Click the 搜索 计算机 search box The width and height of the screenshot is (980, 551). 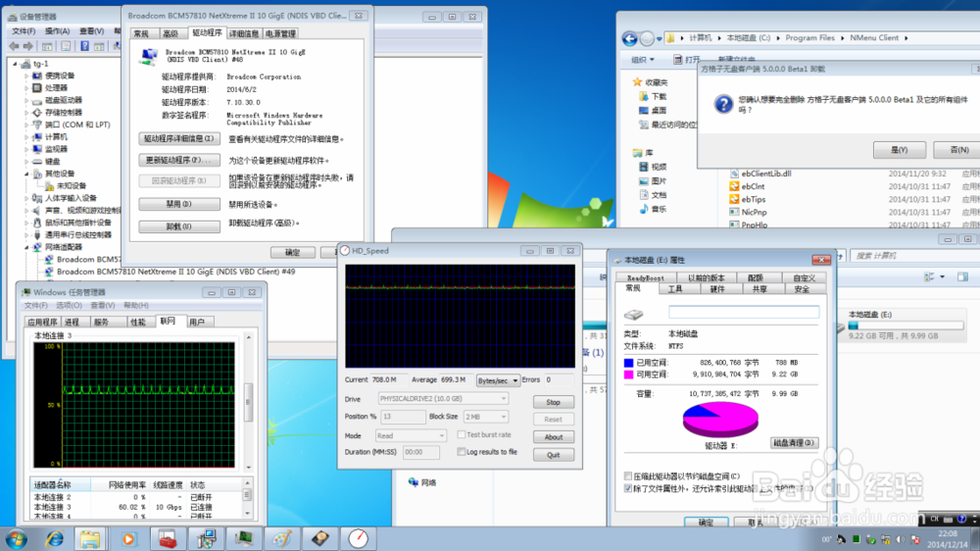(913, 256)
